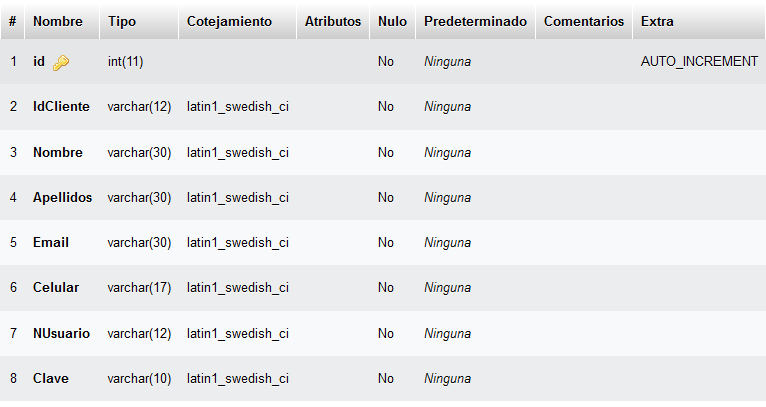Image resolution: width=766 pixels, height=407 pixels.
Task: Click the row number 3 cell
Action: 14,153
